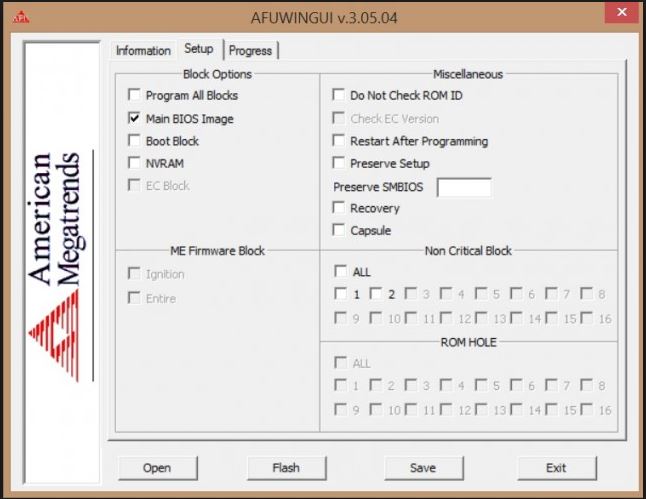Click box 3 under Non Critical Block
The height and width of the screenshot is (499, 646).
[x=410, y=293]
